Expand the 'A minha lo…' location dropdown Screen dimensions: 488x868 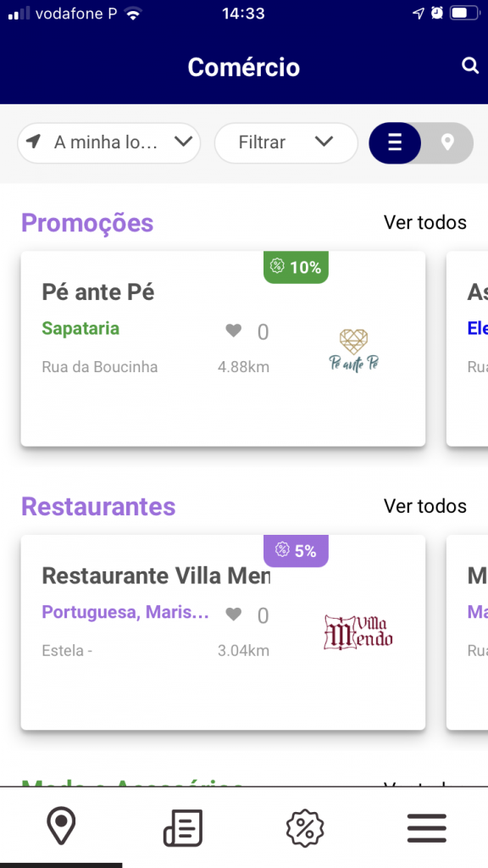click(108, 142)
